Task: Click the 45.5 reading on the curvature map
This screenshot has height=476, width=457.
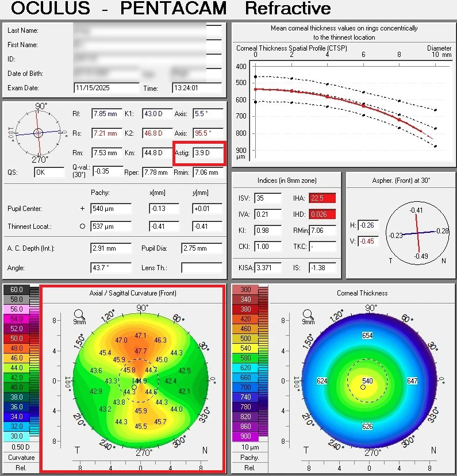Action: [140, 427]
